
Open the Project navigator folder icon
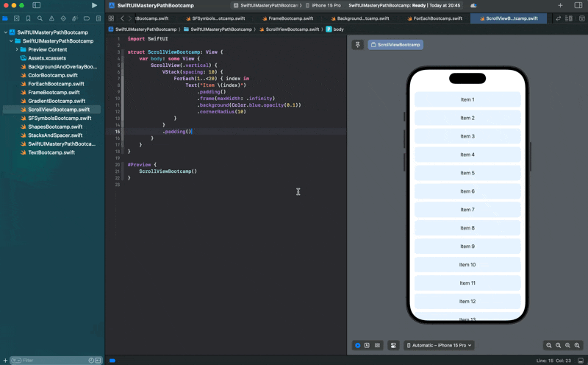5,18
